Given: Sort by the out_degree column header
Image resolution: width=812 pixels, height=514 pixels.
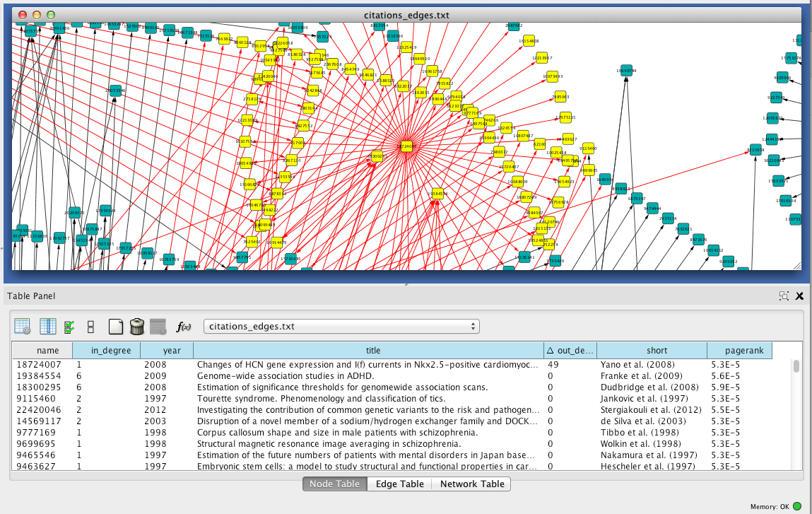Looking at the screenshot, I should 570,350.
